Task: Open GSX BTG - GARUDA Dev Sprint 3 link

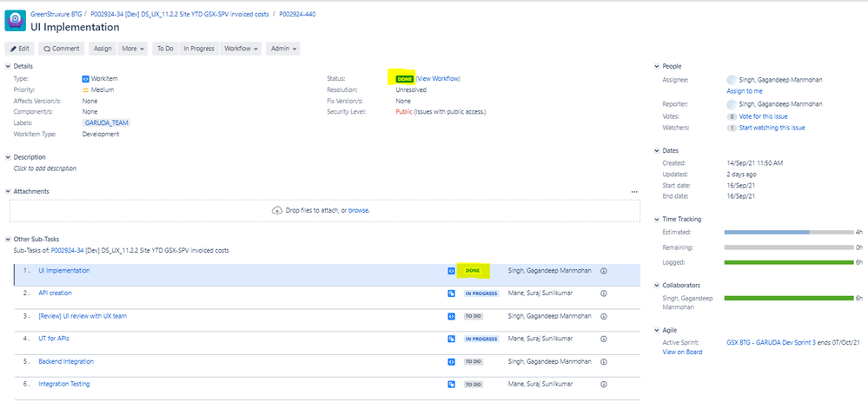Action: 772,342
